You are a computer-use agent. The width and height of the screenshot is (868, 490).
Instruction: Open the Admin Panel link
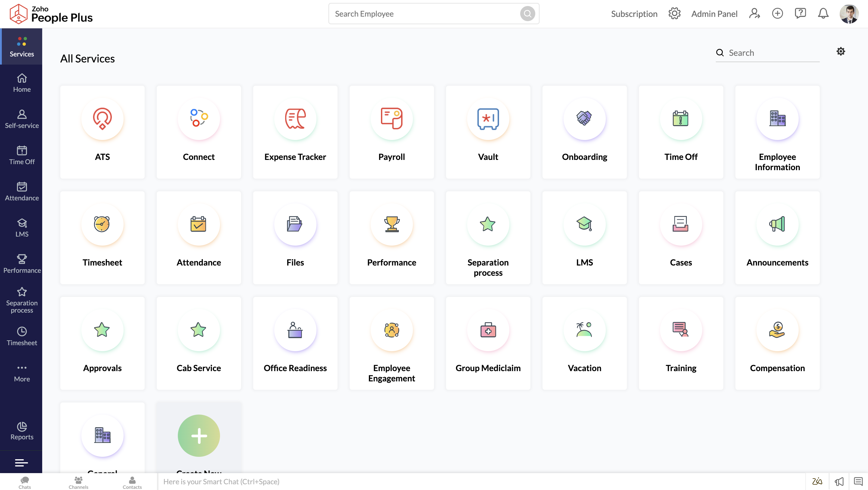[x=714, y=14]
